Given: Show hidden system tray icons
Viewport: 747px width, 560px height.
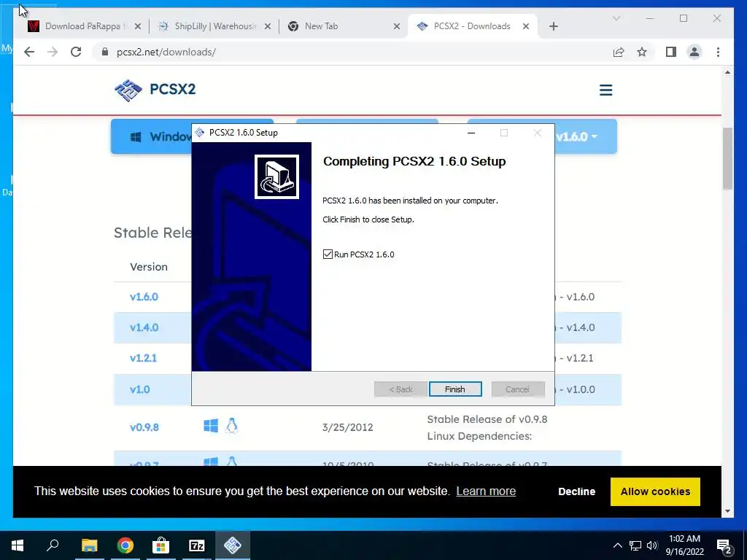Looking at the screenshot, I should tap(617, 545).
